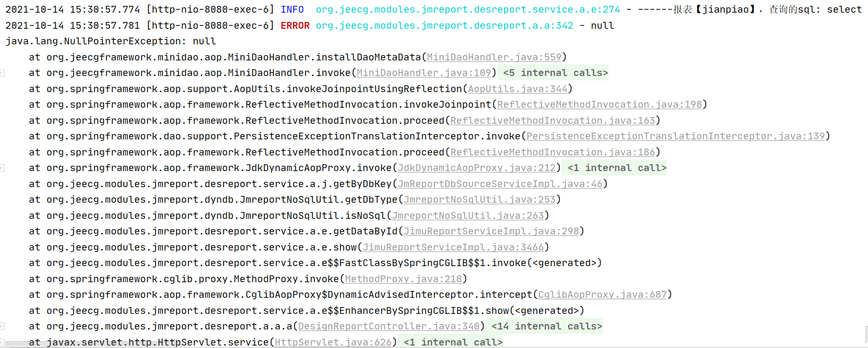Open MethodProxy.java:218 link
Image resolution: width=868 pixels, height=348 pixels.
pyautogui.click(x=404, y=279)
